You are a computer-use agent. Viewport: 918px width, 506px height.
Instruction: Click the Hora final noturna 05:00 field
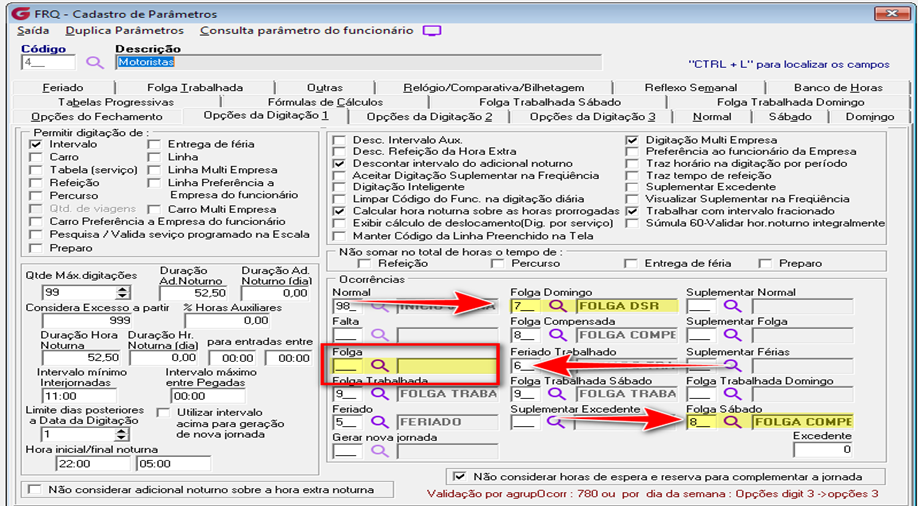point(173,464)
